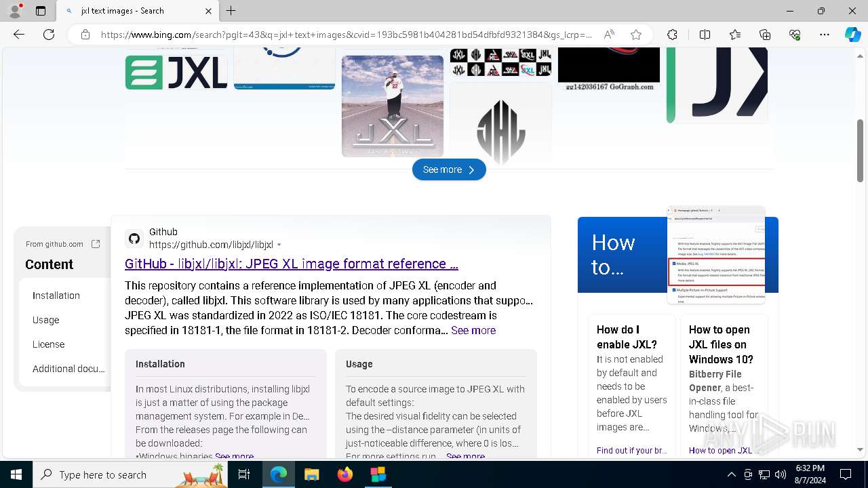Click the https://github.com/libjxl/libjxl URL text
Viewport: 868px width, 488px height.
click(x=211, y=245)
